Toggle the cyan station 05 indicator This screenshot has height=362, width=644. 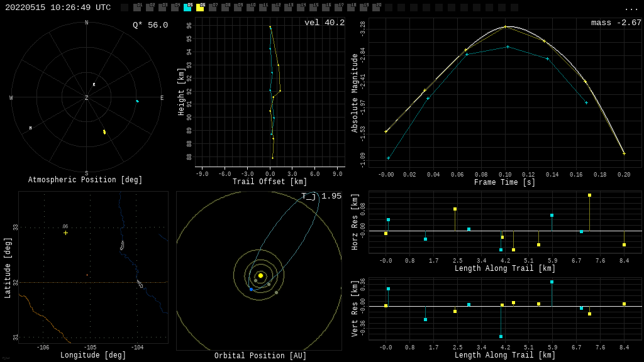(187, 8)
